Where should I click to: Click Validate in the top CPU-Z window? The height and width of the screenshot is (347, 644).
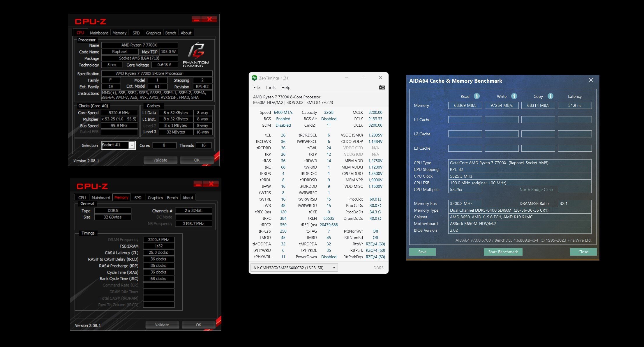160,160
